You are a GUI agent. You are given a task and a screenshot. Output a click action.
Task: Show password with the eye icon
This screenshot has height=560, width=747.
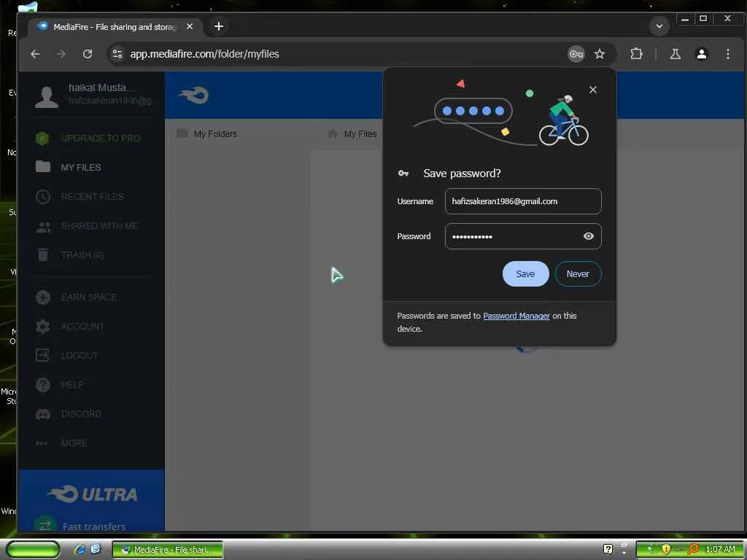(x=589, y=236)
